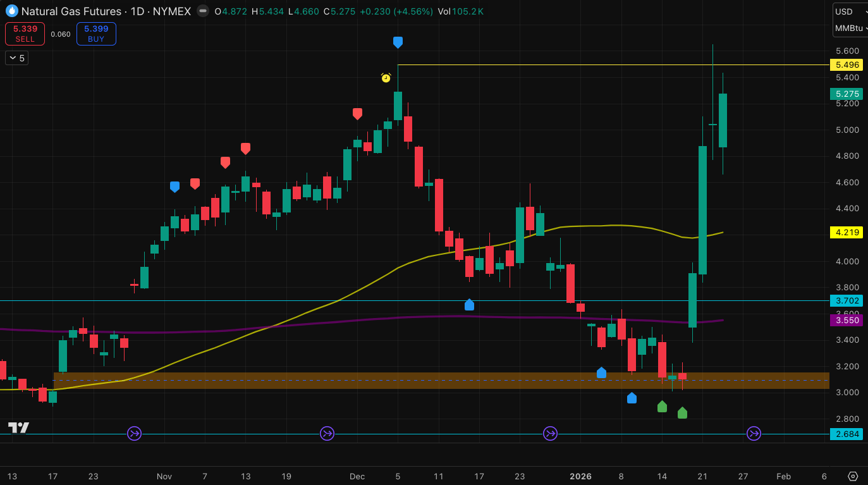Click the green 5.275 last price label
Screen dimensions: 868x485
pyautogui.click(x=847, y=94)
